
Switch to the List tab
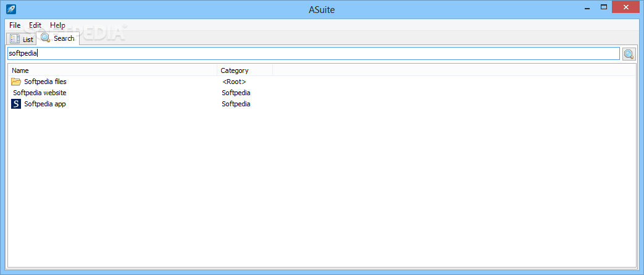click(x=22, y=39)
